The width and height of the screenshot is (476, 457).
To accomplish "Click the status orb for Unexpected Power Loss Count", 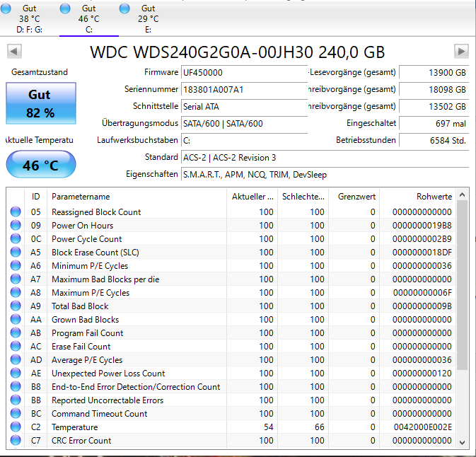I will click(x=16, y=373).
